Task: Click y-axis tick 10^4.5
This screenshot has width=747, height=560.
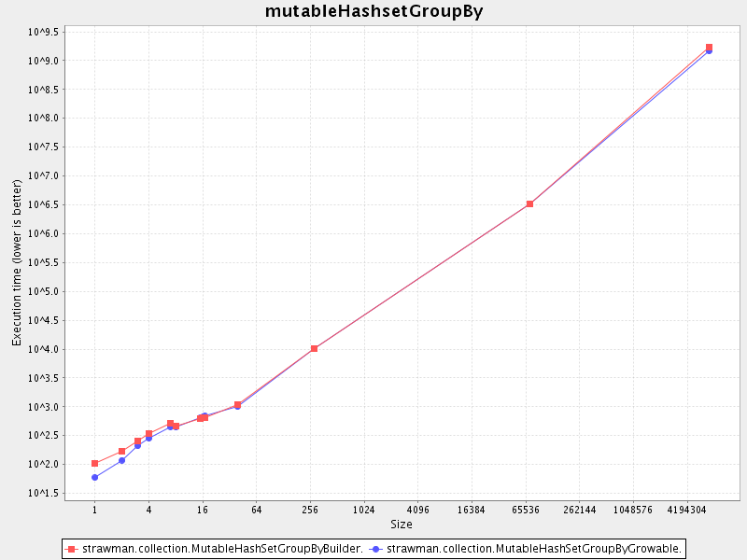Action: 43,320
